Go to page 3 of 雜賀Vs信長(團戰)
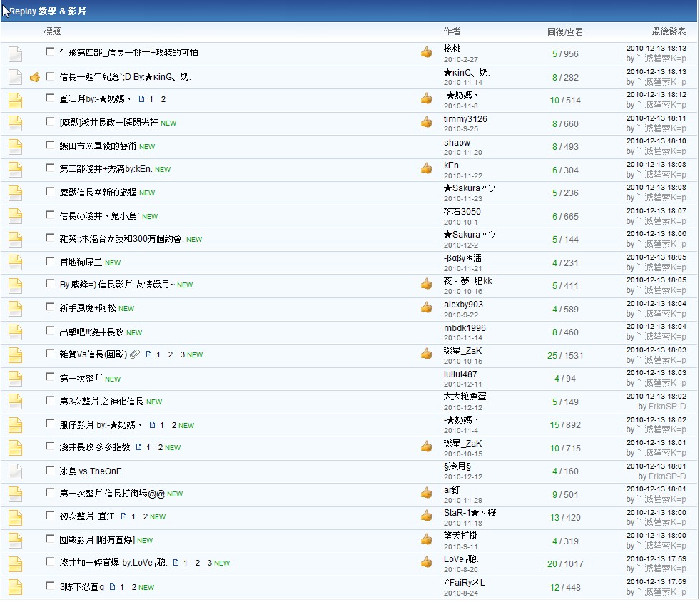This screenshot has width=700, height=602. point(183,354)
